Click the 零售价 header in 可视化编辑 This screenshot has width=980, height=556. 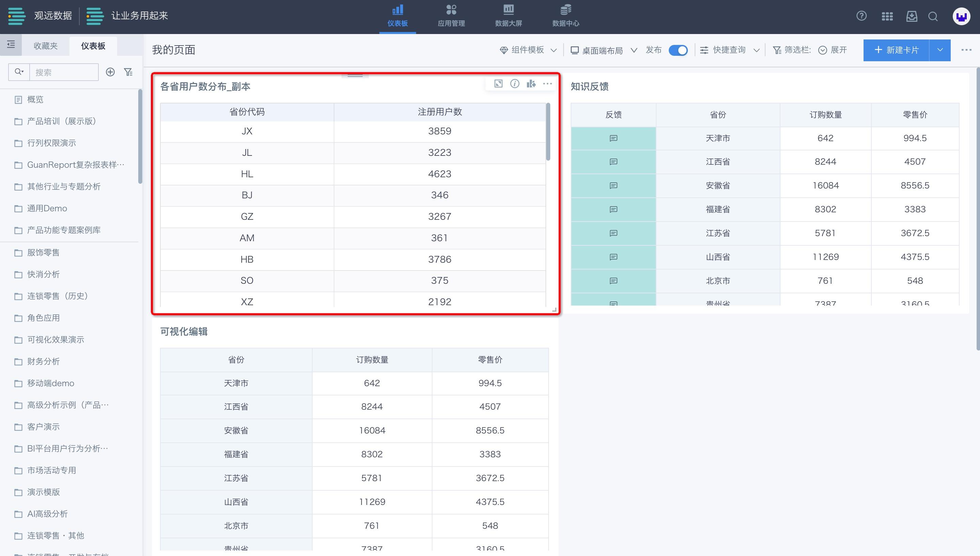pos(490,360)
